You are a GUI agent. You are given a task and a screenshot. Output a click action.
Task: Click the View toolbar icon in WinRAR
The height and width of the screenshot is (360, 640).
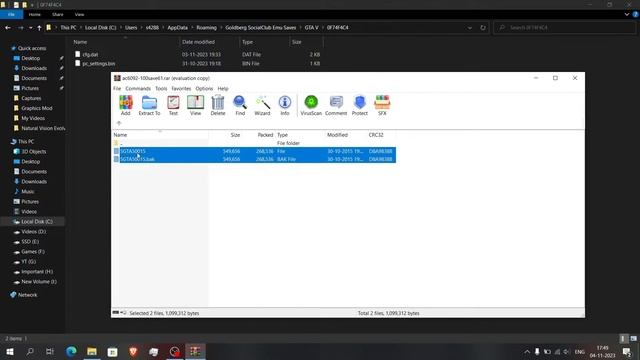[196, 105]
